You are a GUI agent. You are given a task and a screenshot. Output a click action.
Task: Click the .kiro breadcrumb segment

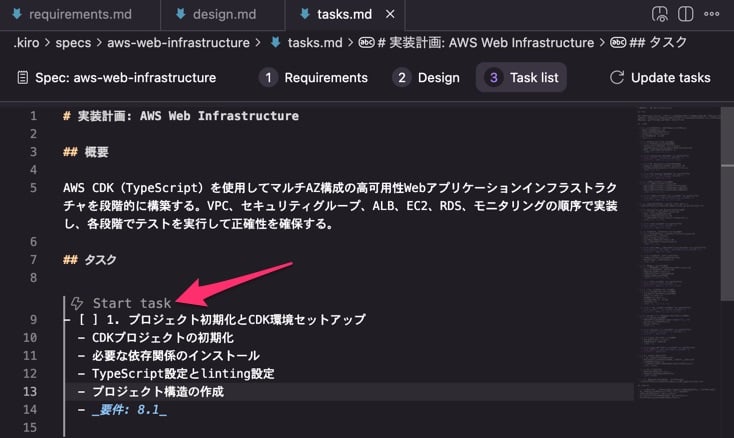26,43
